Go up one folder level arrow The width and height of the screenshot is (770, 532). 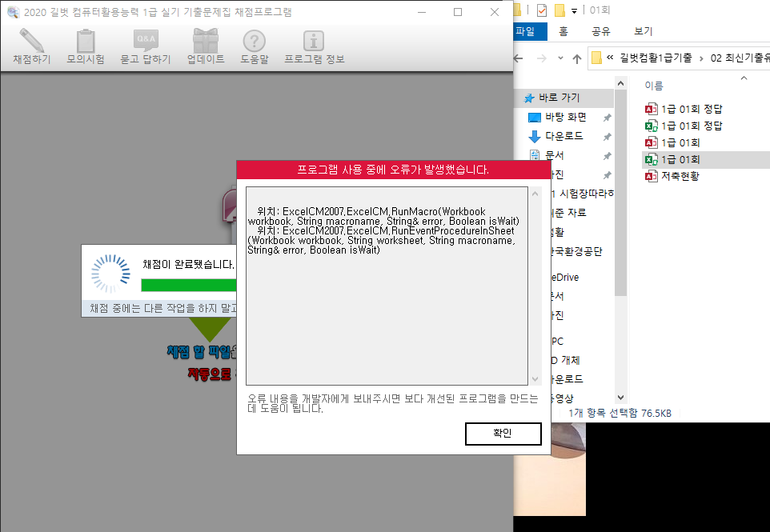[x=577, y=58]
